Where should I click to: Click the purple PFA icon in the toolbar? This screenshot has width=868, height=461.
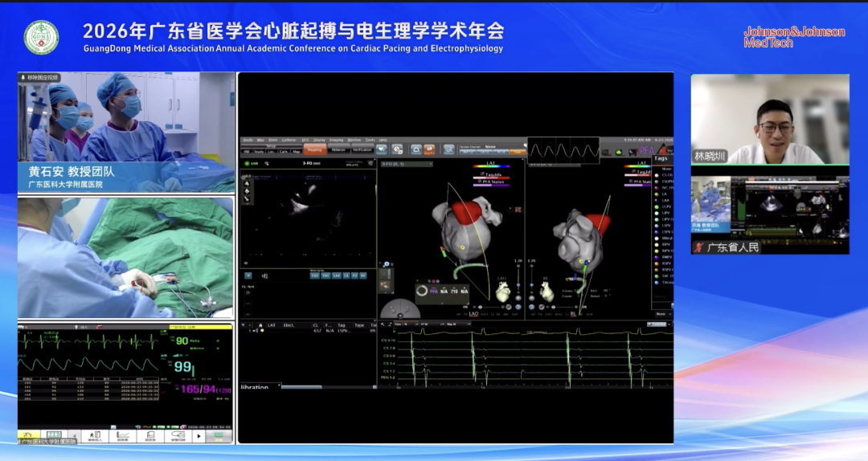click(646, 150)
